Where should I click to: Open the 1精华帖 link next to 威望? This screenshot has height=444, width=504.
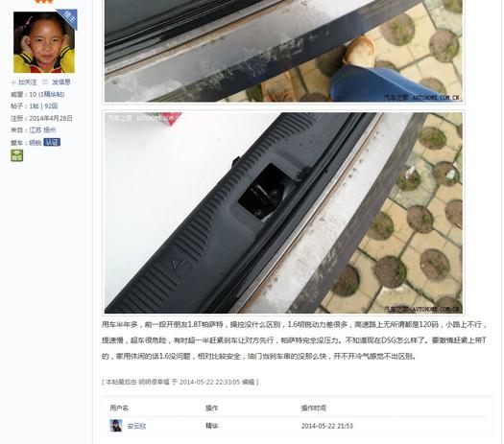tap(52, 94)
